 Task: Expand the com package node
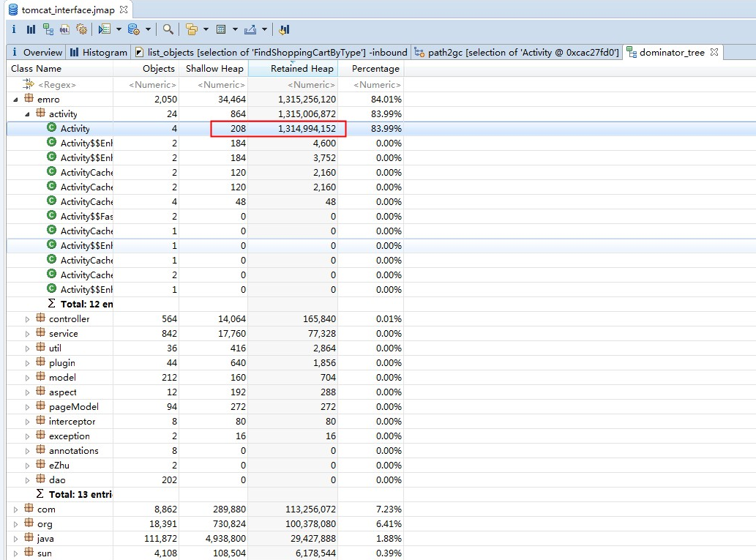click(16, 509)
